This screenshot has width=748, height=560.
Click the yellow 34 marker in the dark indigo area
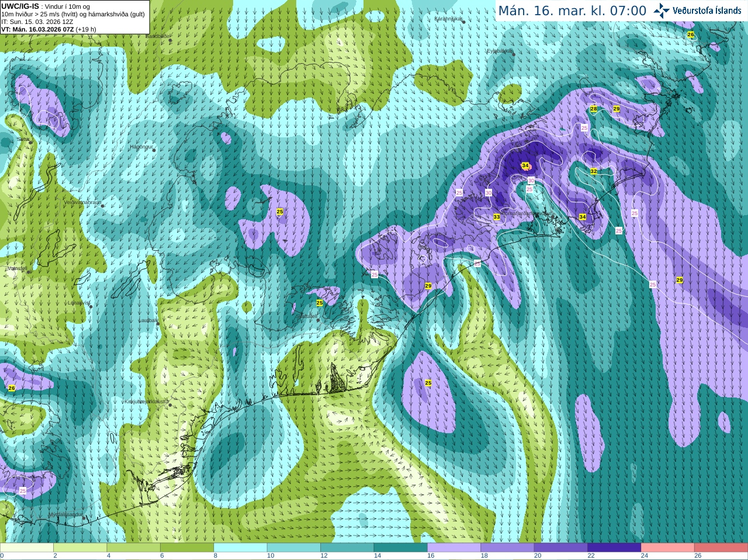click(525, 165)
